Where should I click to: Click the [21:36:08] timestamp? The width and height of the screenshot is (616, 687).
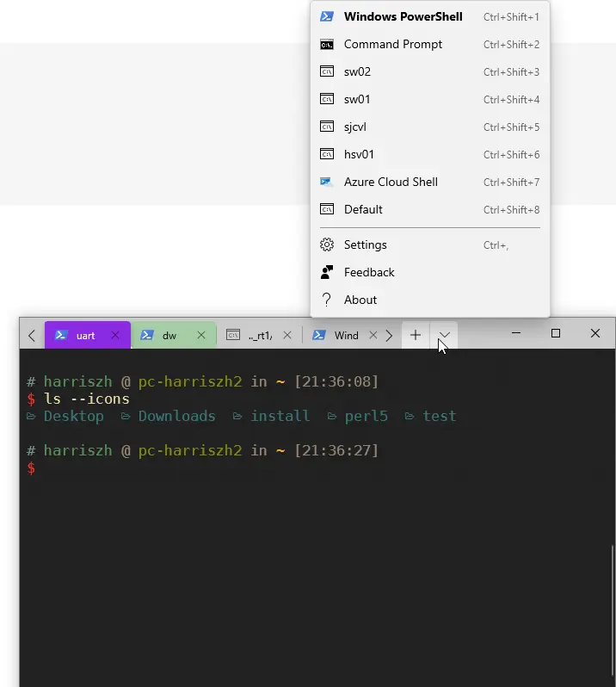point(336,381)
